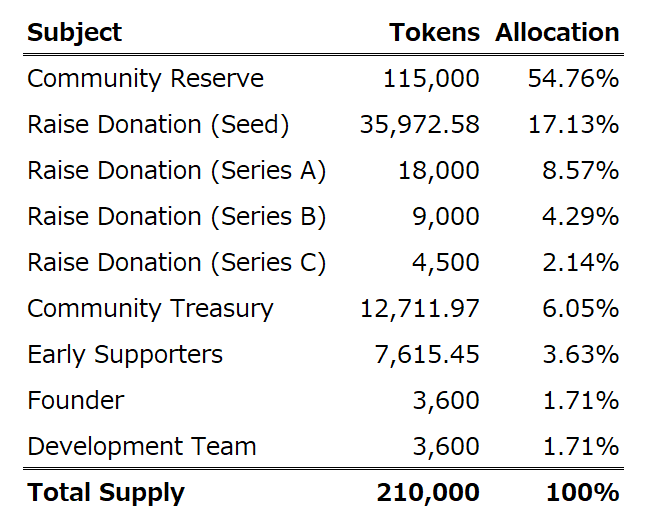Click the Early Supporters row label
Viewport: 653px width, 520px height.
(x=125, y=355)
